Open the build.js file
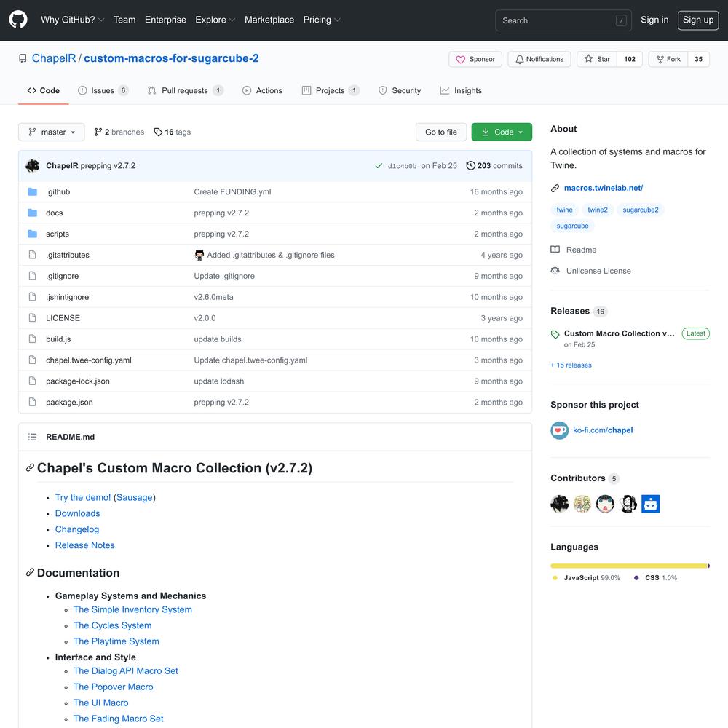Screen dimensions: 728x728 point(58,339)
